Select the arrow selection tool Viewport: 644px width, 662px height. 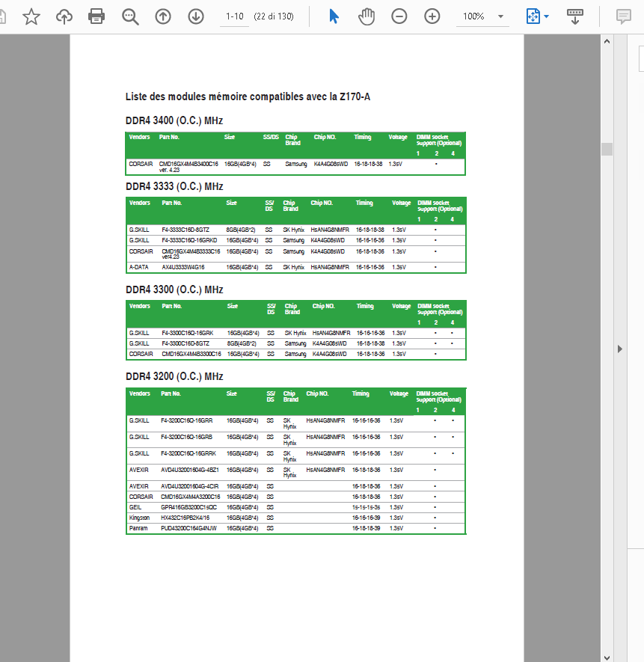coord(334,16)
